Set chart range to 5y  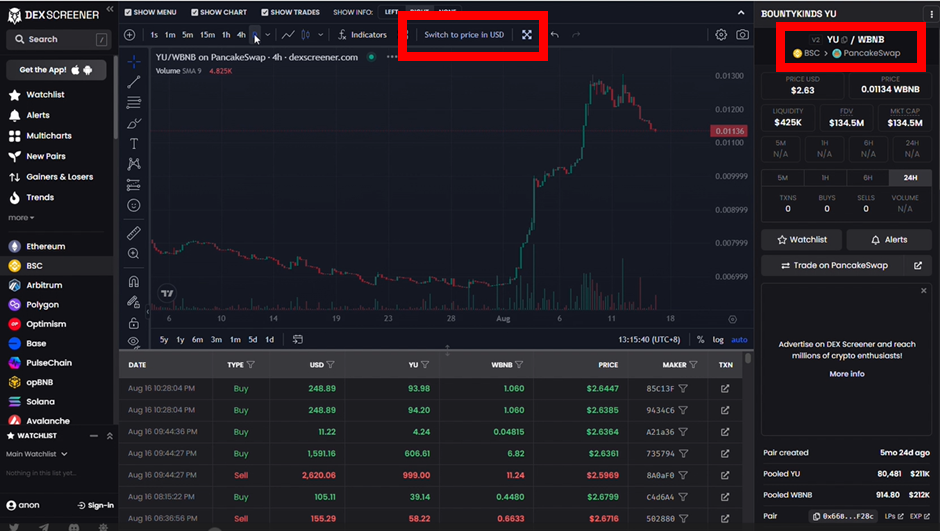point(164,340)
